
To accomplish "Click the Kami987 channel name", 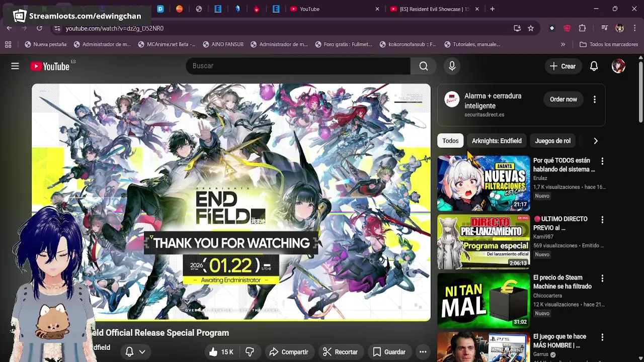I will [543, 237].
